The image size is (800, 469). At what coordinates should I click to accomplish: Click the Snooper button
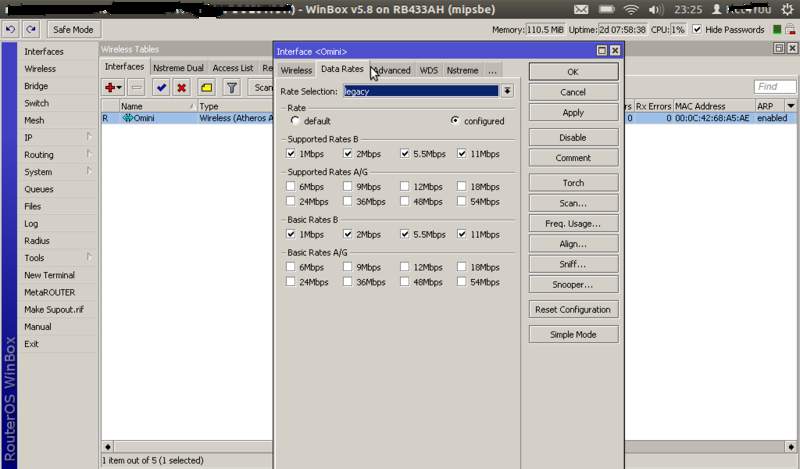573,285
